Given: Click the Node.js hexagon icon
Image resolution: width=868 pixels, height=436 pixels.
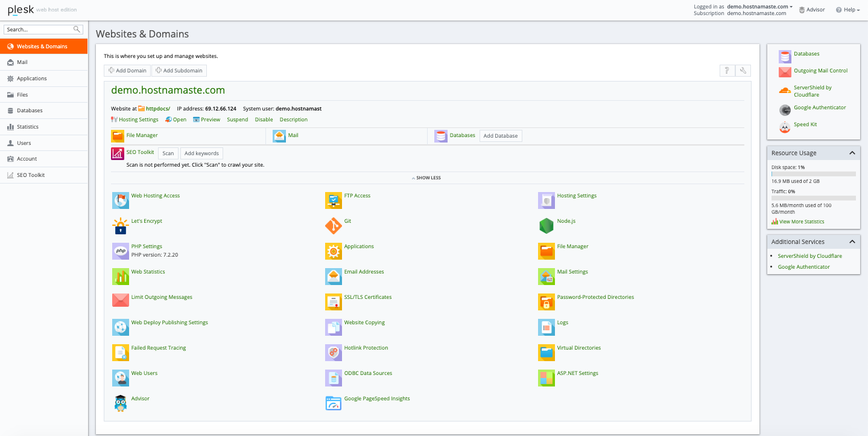Looking at the screenshot, I should point(546,226).
